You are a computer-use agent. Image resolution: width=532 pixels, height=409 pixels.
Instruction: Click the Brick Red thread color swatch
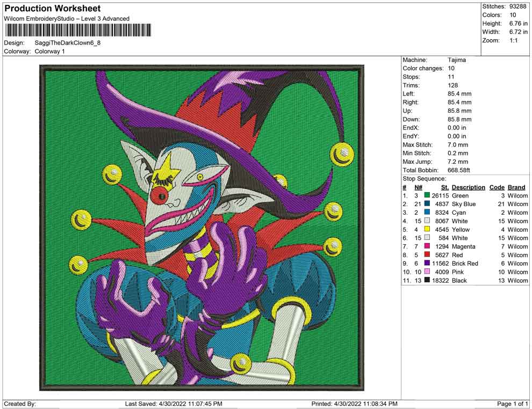click(x=427, y=263)
